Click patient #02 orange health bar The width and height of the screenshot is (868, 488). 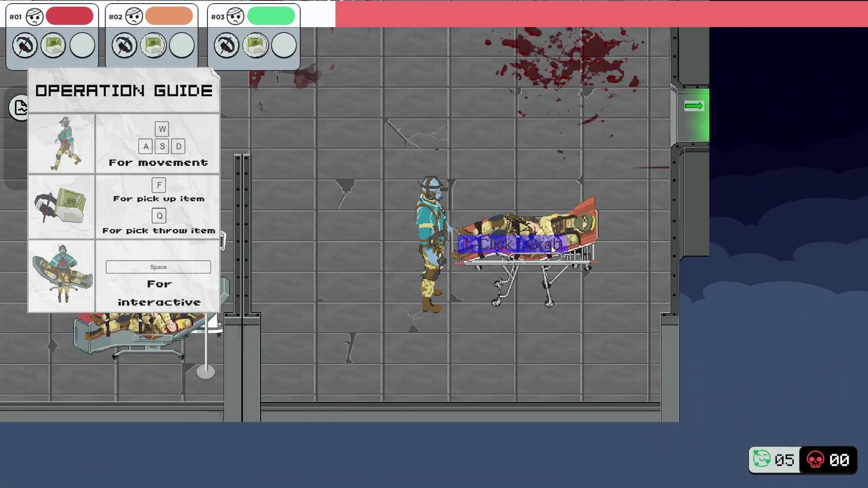[169, 16]
